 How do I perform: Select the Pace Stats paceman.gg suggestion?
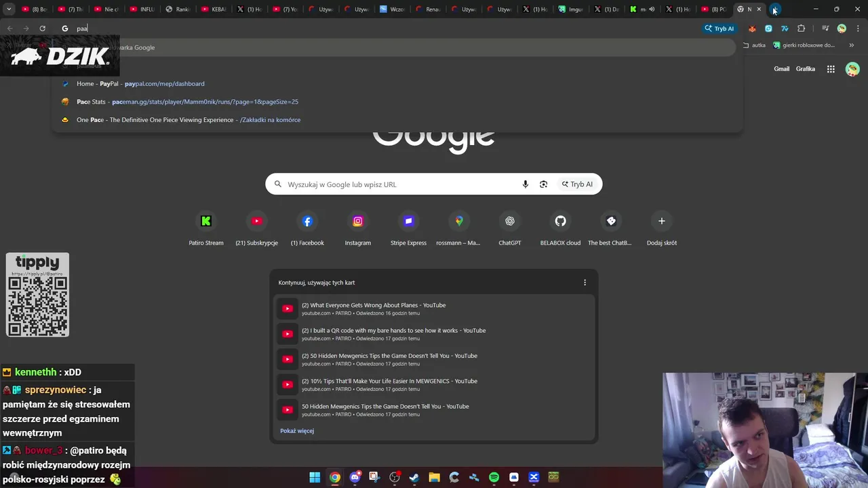[x=397, y=102]
